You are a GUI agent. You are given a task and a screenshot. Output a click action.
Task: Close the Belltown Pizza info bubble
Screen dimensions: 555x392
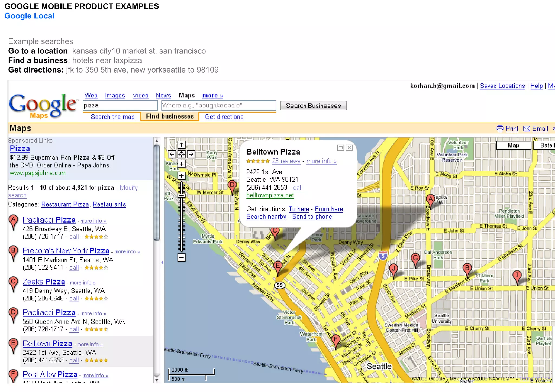pos(349,148)
